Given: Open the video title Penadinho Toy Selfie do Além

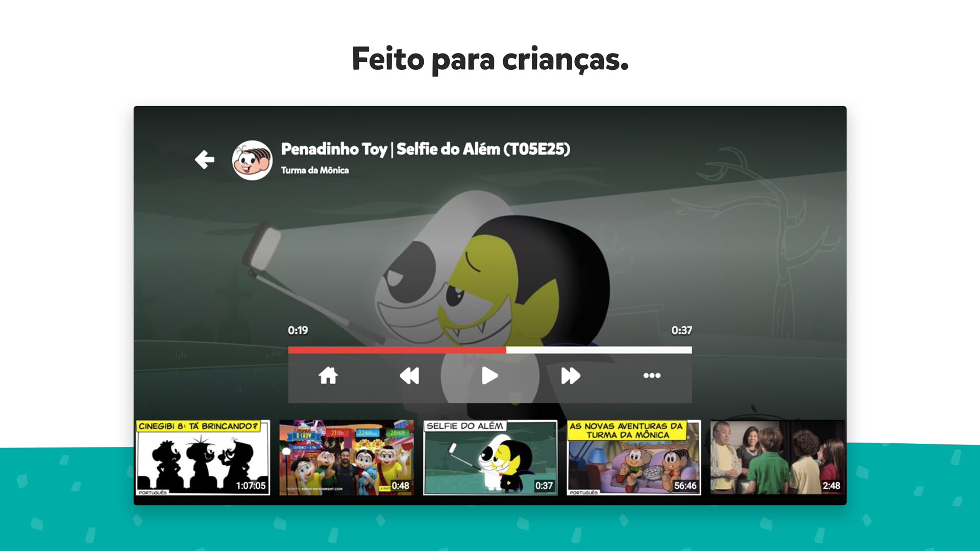Looking at the screenshot, I should pyautogui.click(x=425, y=150).
